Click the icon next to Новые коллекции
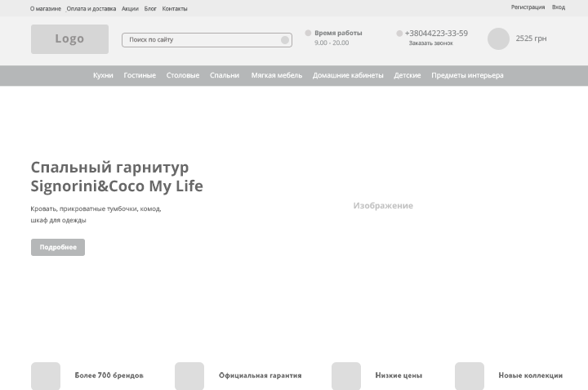The height and width of the screenshot is (390, 588). 470,376
